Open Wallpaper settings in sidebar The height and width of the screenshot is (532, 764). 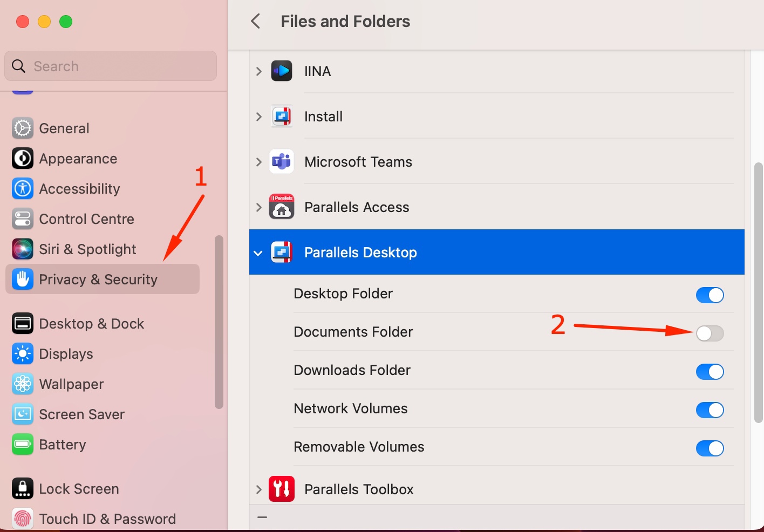[x=103, y=384]
